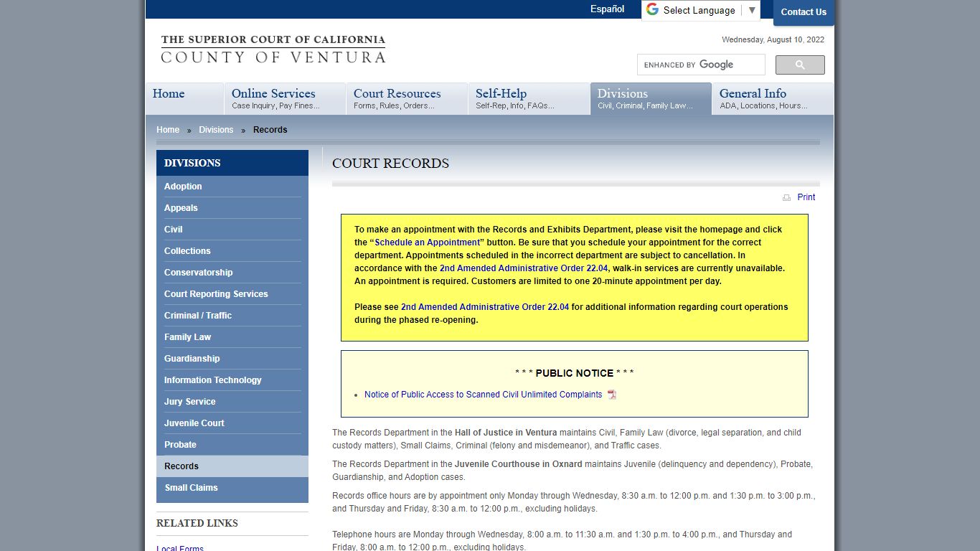Click bold text Hall of Justice in Ventura
980x551 pixels.
506,433
